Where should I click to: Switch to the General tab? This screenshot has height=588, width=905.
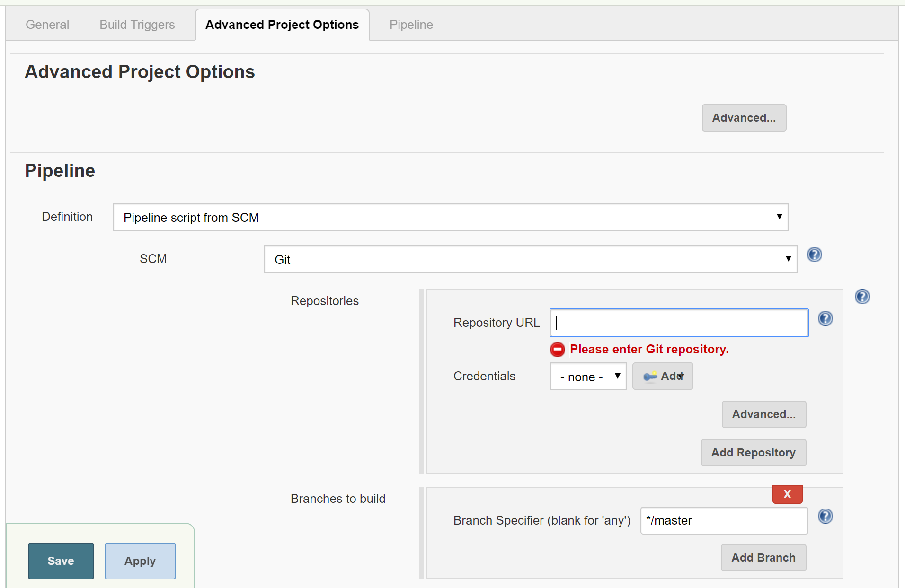click(x=47, y=25)
